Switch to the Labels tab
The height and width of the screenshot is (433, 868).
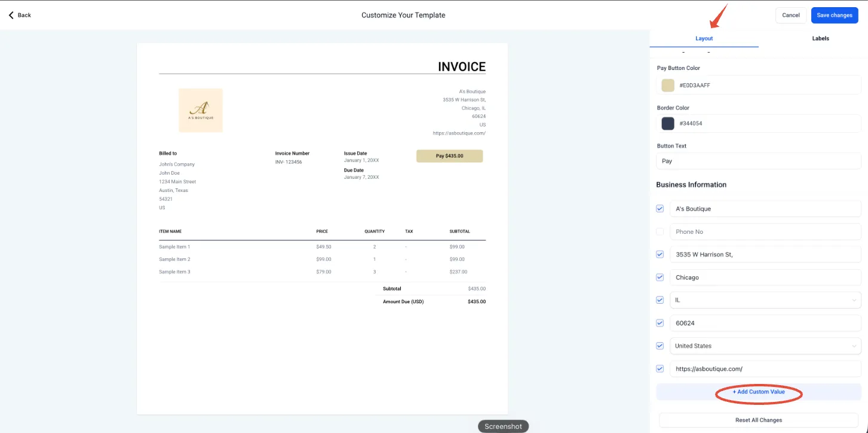click(820, 38)
